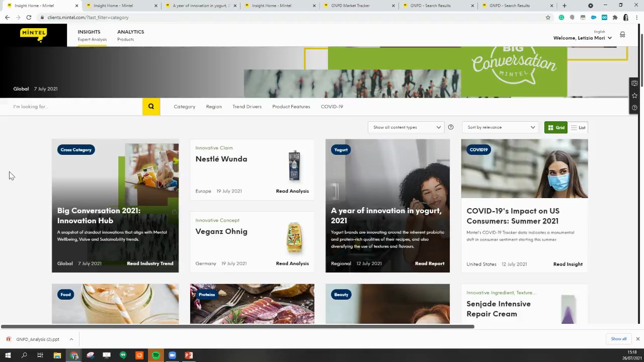Open the Beauty category card
644x362 pixels.
(387, 304)
